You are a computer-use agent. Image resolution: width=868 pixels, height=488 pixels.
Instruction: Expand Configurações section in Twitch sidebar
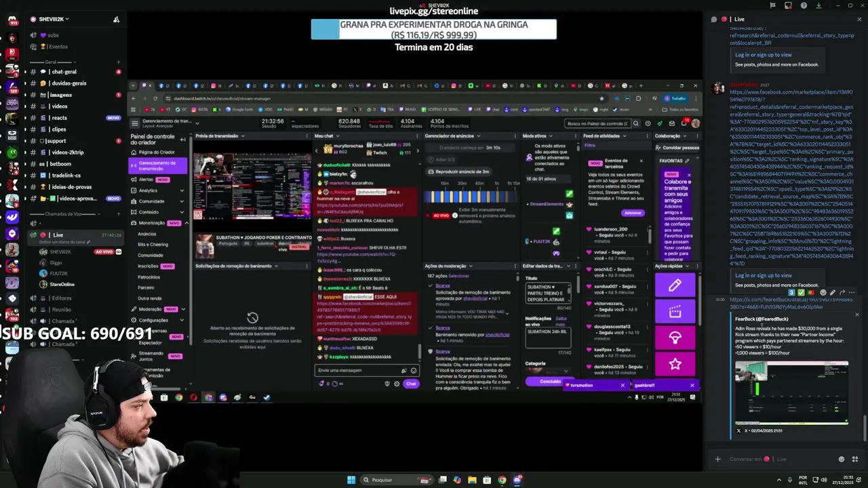pos(182,320)
